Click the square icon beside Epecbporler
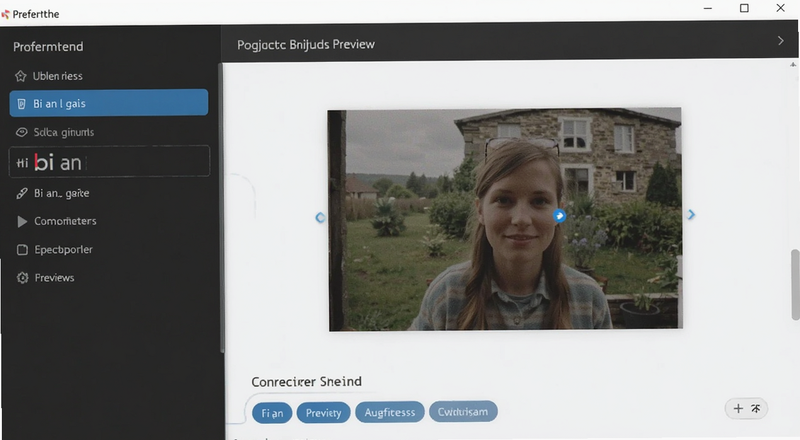This screenshot has height=440, width=800. point(22,250)
